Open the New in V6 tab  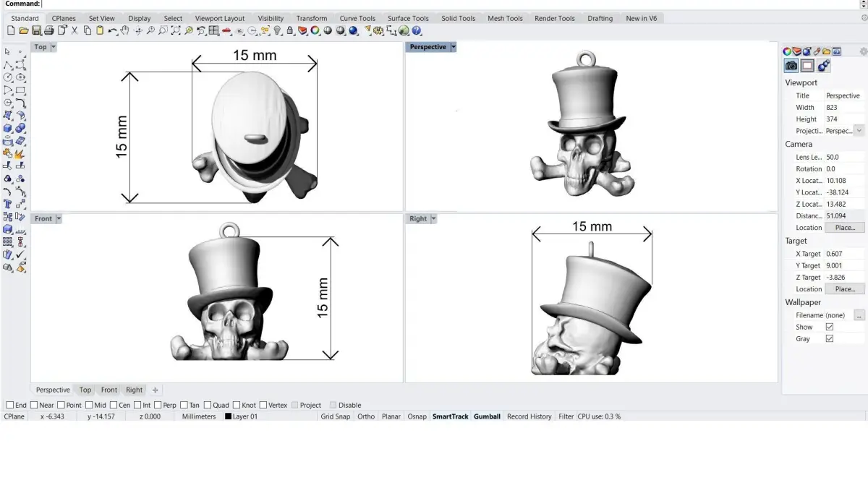click(642, 18)
